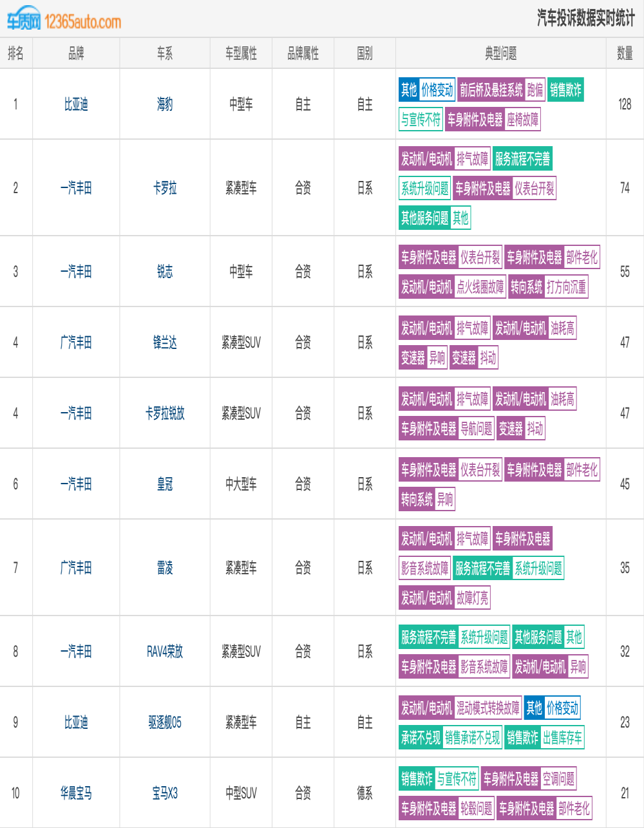Click the RAV4荣放 series link
This screenshot has width=644, height=828.
coord(165,652)
